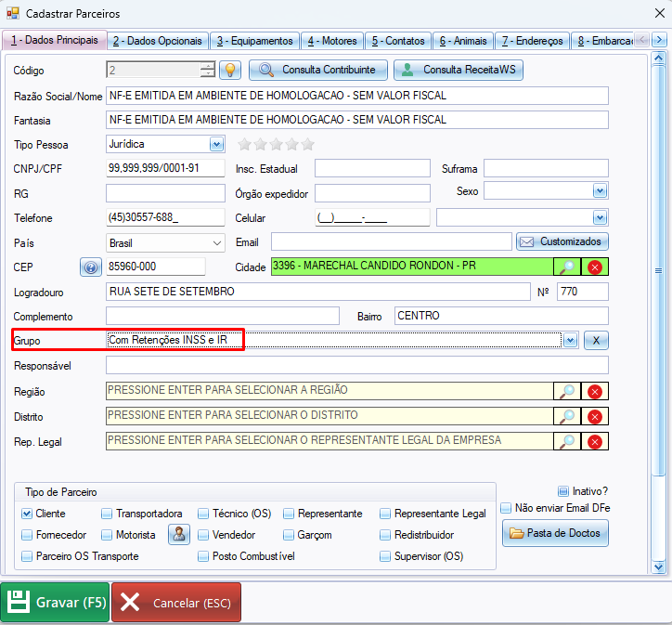Click the Gravar (F5) button
This screenshot has height=625, width=672.
pyautogui.click(x=56, y=603)
